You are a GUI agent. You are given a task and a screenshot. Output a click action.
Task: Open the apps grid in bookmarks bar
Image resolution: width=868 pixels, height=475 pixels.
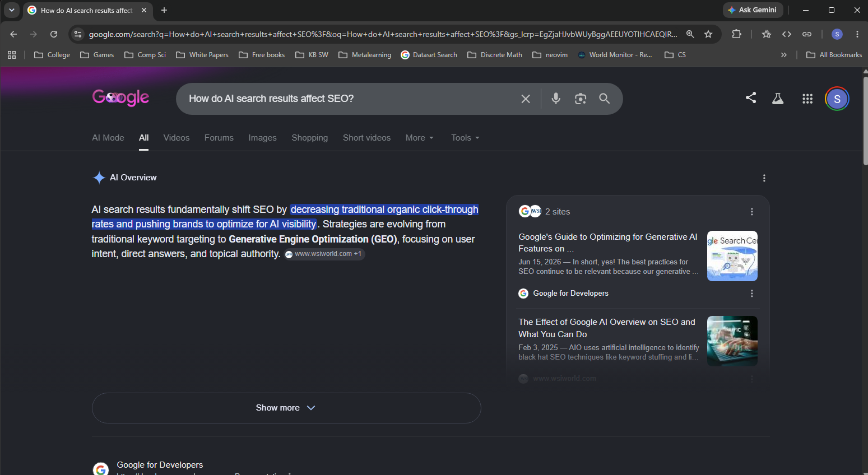click(x=12, y=55)
